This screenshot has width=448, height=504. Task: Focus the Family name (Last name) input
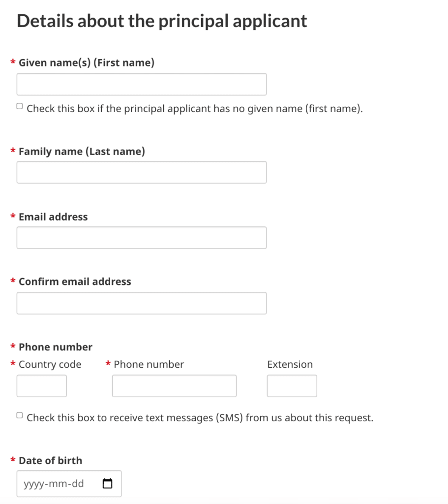click(142, 172)
